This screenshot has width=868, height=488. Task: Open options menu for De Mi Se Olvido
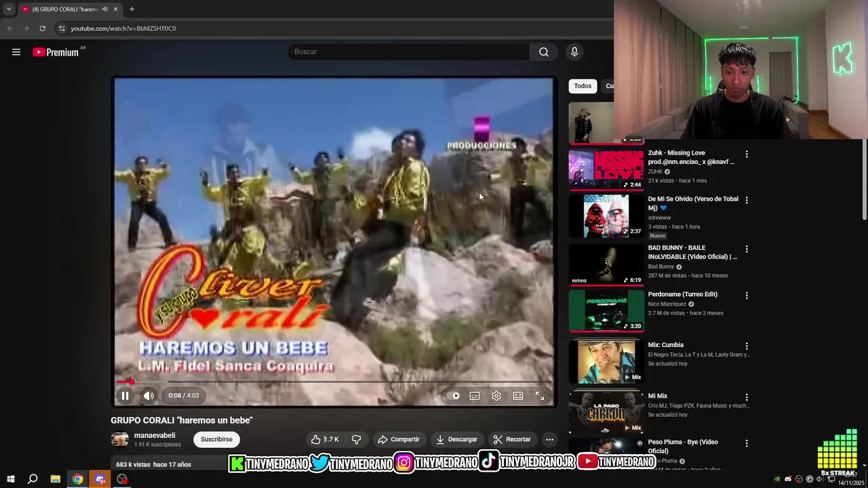(x=747, y=201)
